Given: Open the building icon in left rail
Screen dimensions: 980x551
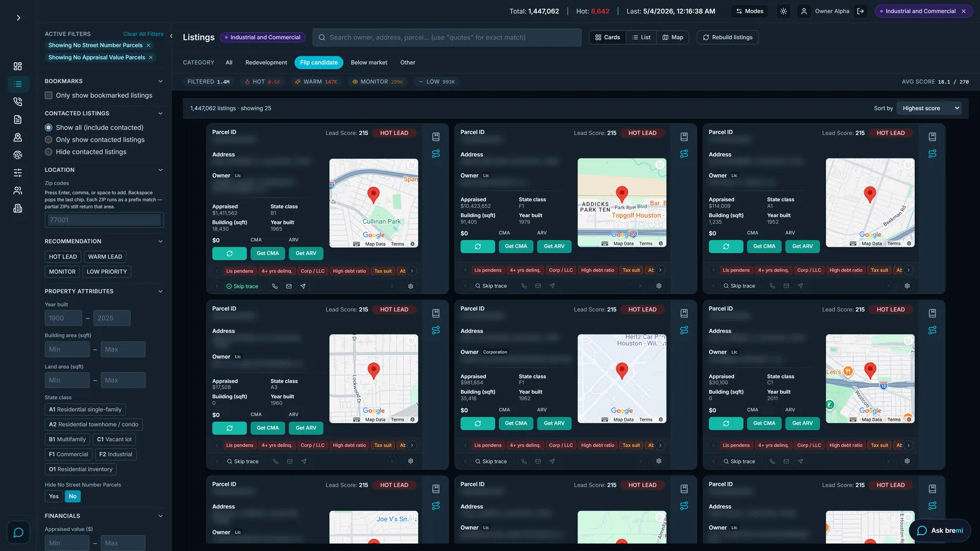Looking at the screenshot, I should pyautogui.click(x=18, y=208).
